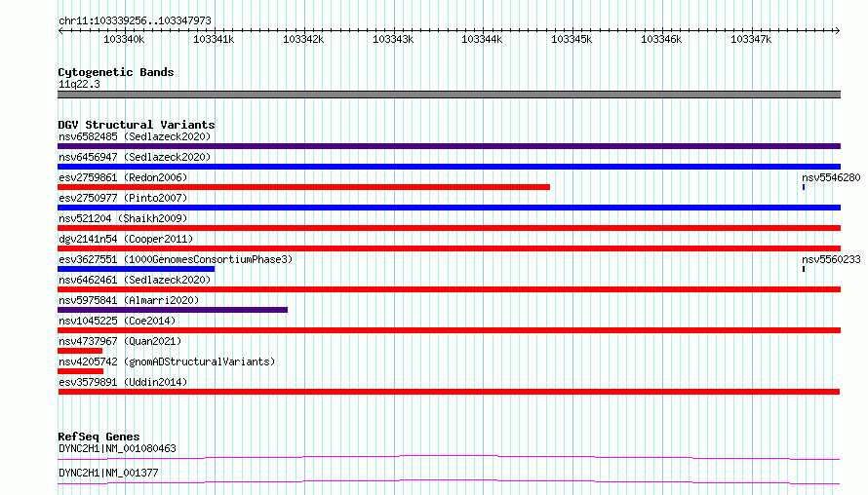Open nsv4205742 (gnomADStructuralVariants) label
868x495 pixels.
[x=167, y=362]
